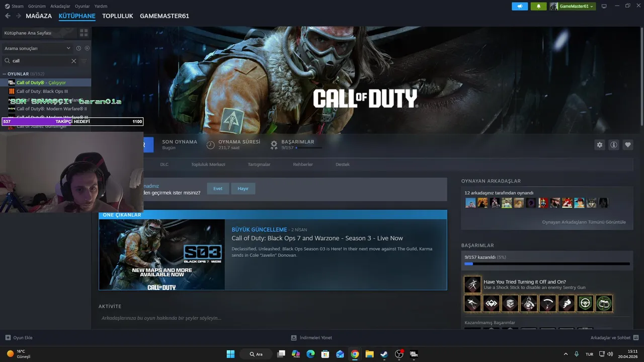The image size is (644, 362).
Task: Click Kütüphane Ana Sayfası button
Action: pyautogui.click(x=38, y=33)
